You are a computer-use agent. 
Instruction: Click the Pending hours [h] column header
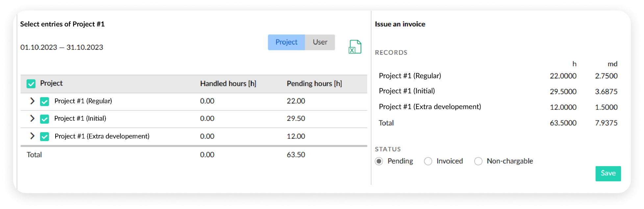pos(314,84)
